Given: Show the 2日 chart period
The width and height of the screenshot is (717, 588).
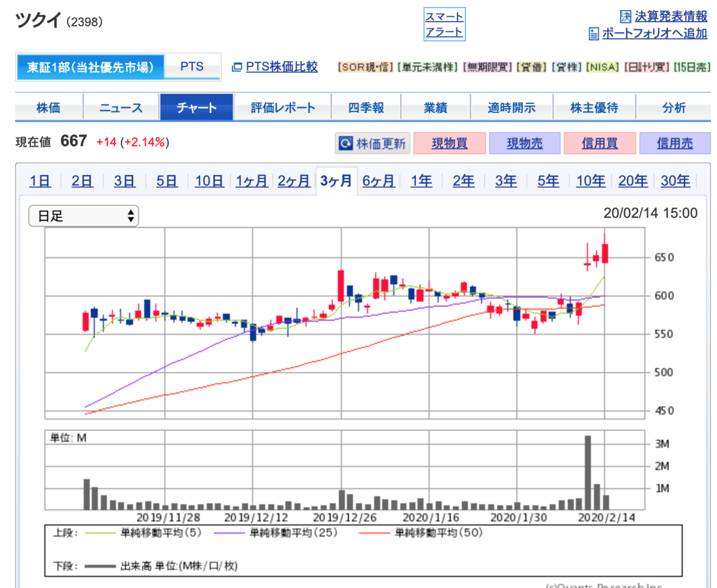Looking at the screenshot, I should click(82, 181).
